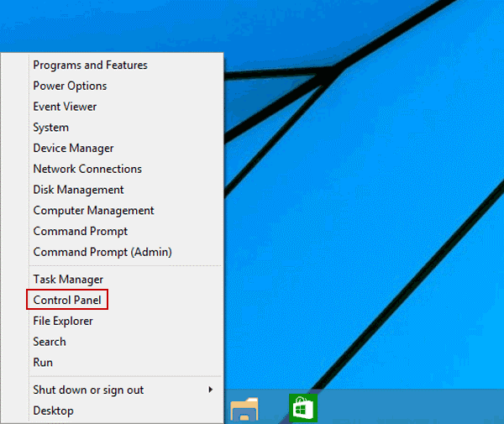The height and width of the screenshot is (424, 504).
Task: Open Programs and Features
Action: [90, 65]
